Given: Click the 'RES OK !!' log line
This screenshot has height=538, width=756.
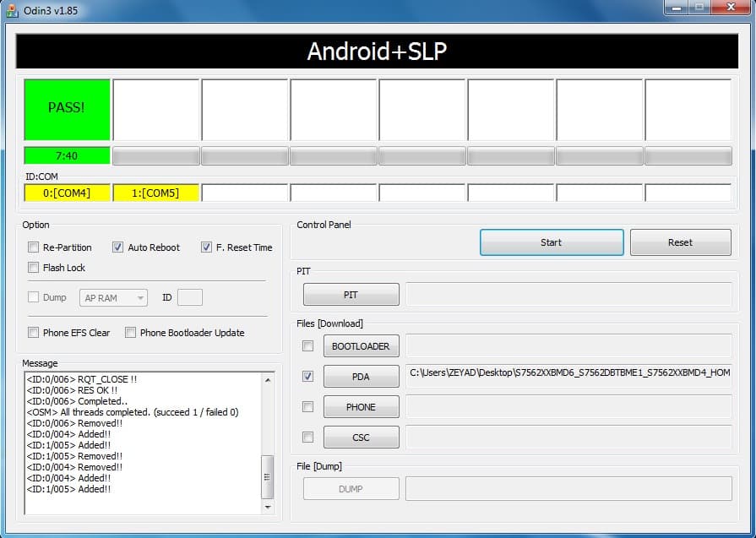Looking at the screenshot, I should coord(73,390).
